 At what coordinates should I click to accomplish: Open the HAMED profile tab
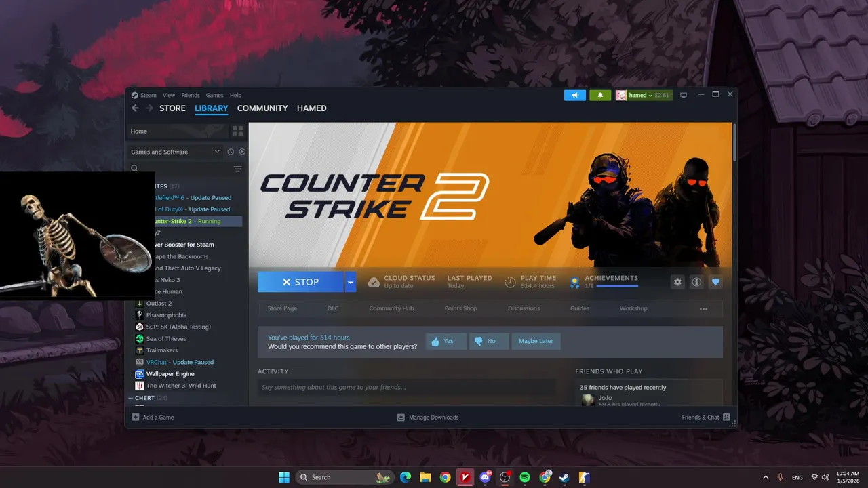pos(312,108)
